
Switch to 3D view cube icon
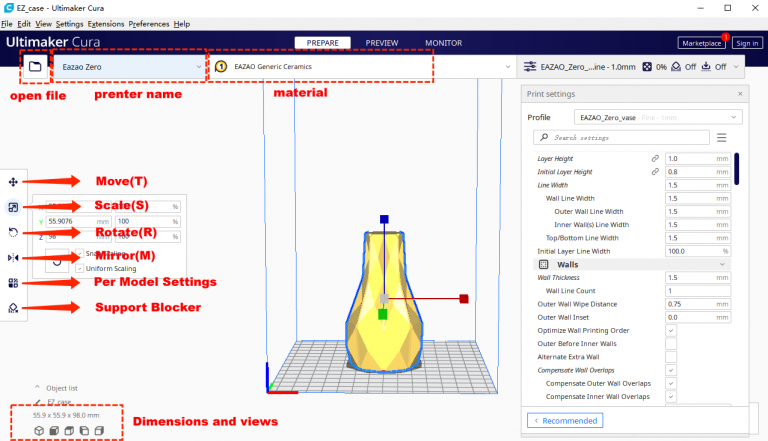(39, 431)
